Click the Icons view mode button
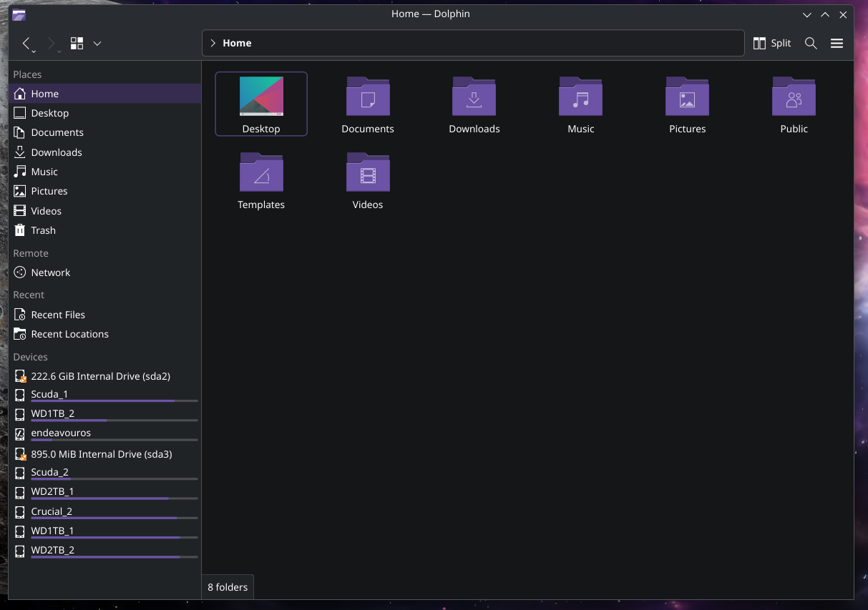 tap(77, 44)
